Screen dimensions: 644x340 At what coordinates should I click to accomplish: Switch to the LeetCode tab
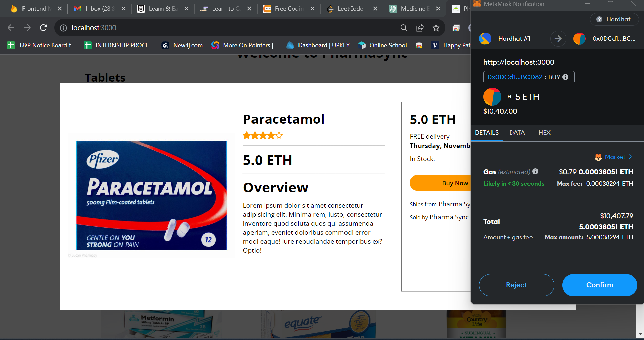tap(348, 9)
